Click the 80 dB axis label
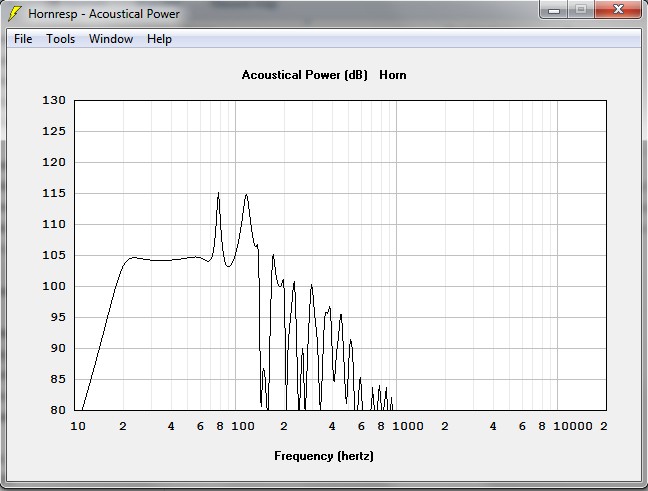This screenshot has width=648, height=491. pos(58,410)
